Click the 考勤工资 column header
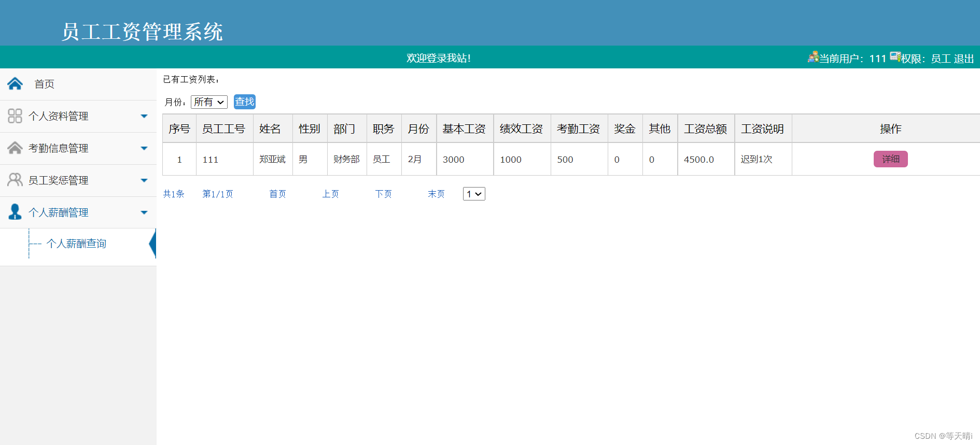This screenshot has height=445, width=980. [579, 128]
